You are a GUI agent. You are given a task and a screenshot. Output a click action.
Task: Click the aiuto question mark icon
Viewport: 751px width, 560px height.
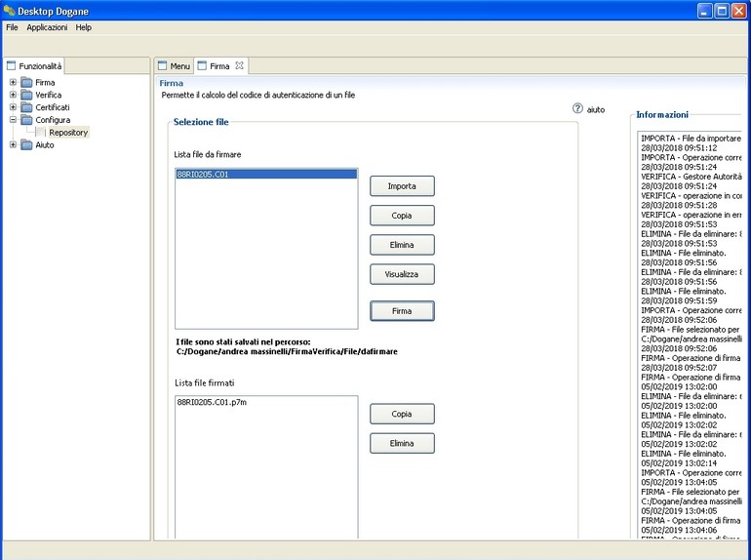577,108
